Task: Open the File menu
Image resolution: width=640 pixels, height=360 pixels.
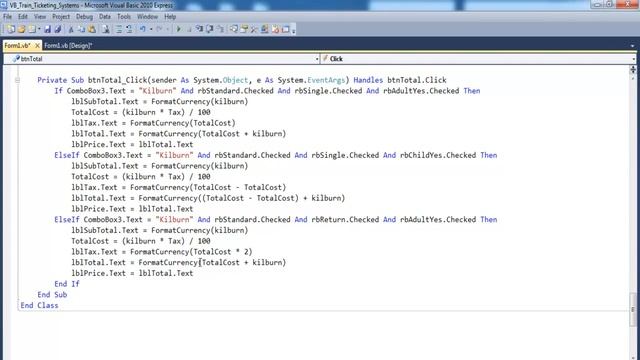Action: click(7, 17)
